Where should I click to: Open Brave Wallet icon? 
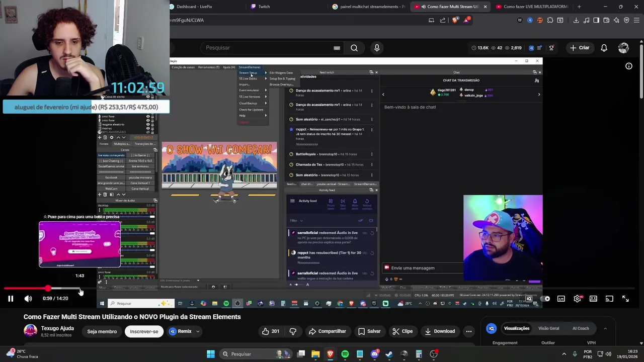(606, 20)
